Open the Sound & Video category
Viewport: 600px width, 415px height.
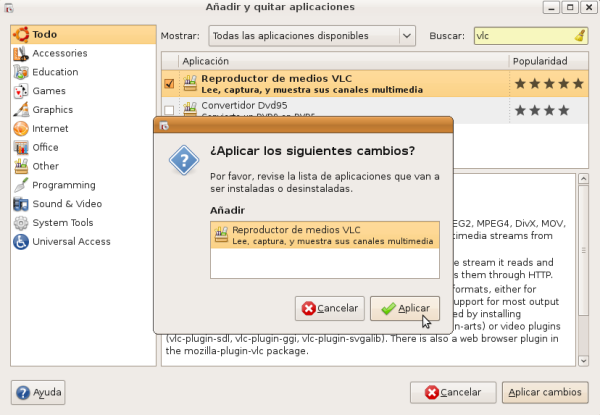[66, 204]
